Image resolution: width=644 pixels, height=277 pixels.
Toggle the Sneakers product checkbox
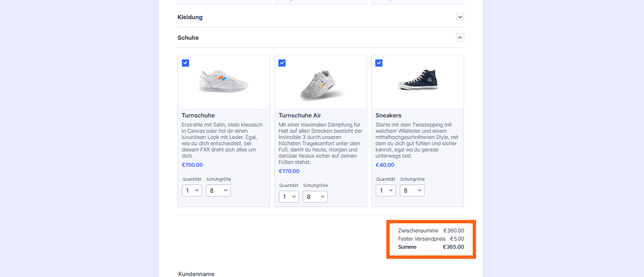click(x=379, y=63)
